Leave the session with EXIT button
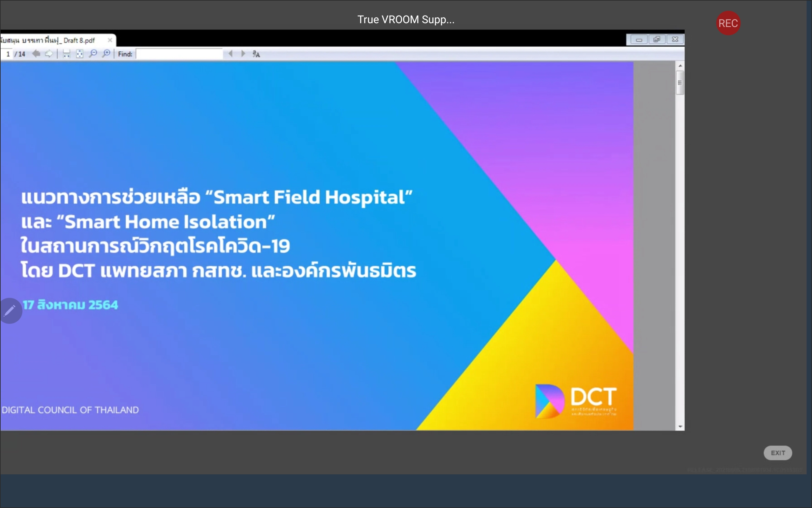The width and height of the screenshot is (812, 508). tap(778, 453)
